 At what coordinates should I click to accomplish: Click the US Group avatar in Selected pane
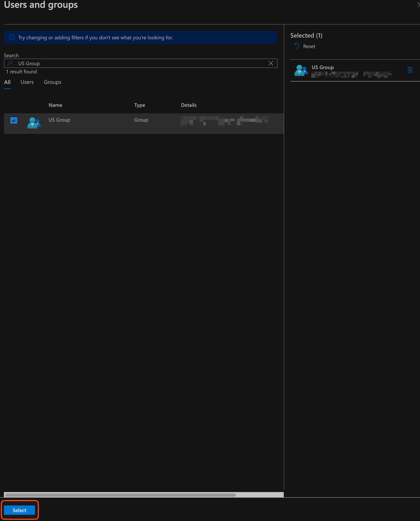coord(301,70)
